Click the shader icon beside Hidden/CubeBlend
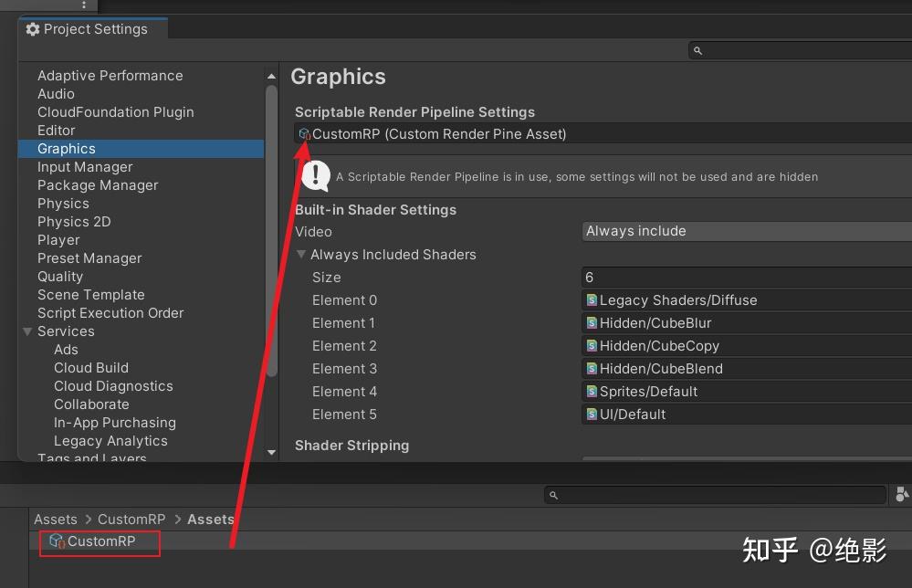912x588 pixels. tap(592, 368)
